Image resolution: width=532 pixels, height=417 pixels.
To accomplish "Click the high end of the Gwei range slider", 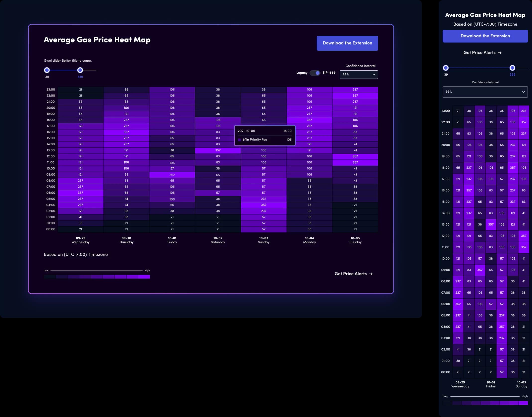I will [79, 70].
